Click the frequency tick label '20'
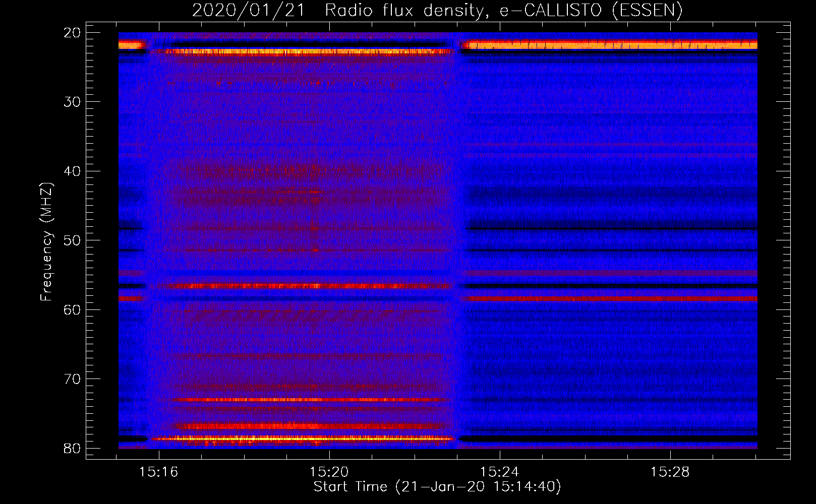This screenshot has height=504, width=816. (73, 33)
